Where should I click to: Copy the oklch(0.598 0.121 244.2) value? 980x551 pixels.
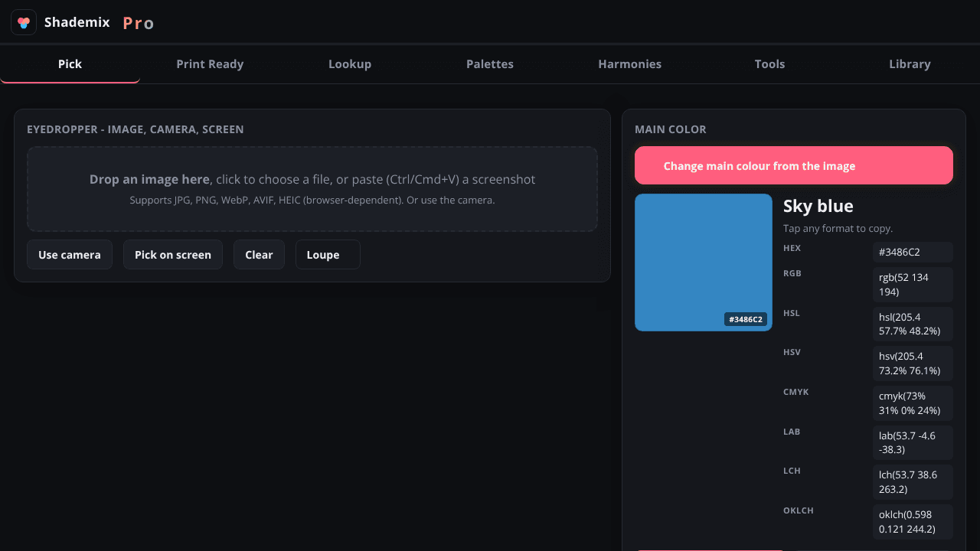pyautogui.click(x=913, y=522)
